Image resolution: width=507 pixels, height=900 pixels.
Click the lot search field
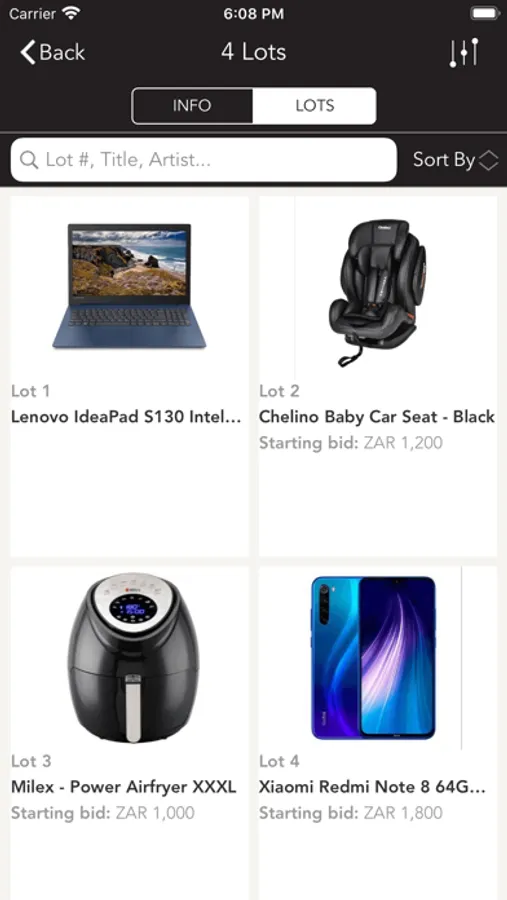pos(203,160)
